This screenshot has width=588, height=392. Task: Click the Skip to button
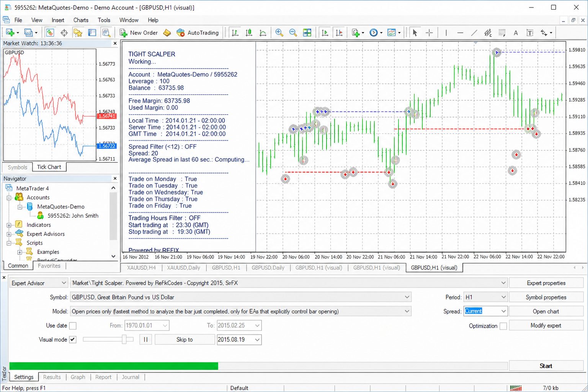tap(185, 340)
